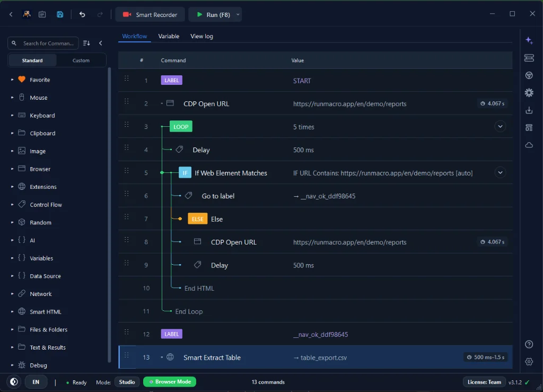Image resolution: width=543 pixels, height=392 pixels.
Task: Select the START label row
Action: pos(315,80)
